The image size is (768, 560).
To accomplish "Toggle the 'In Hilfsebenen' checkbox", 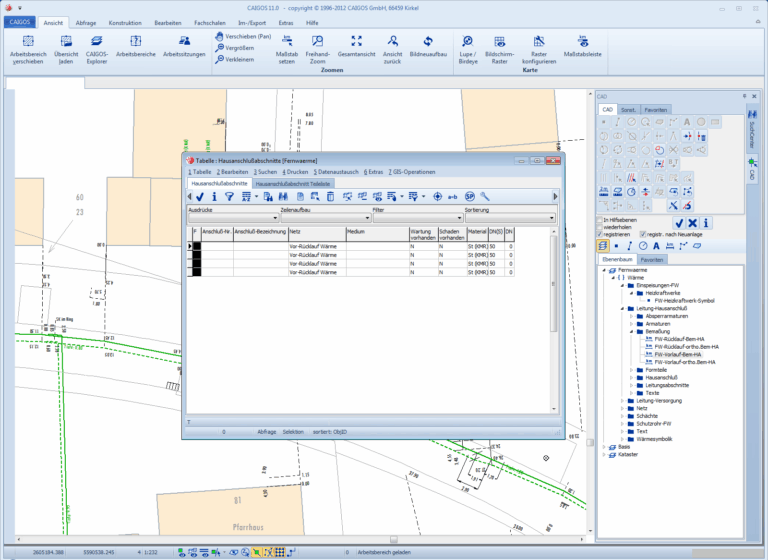I will click(600, 219).
